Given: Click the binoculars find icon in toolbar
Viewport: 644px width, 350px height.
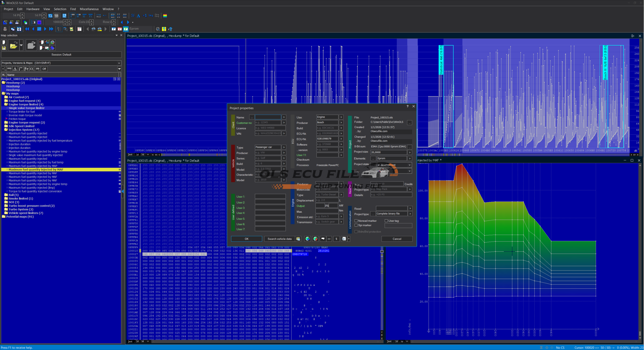Looking at the screenshot, I should tap(94, 29).
